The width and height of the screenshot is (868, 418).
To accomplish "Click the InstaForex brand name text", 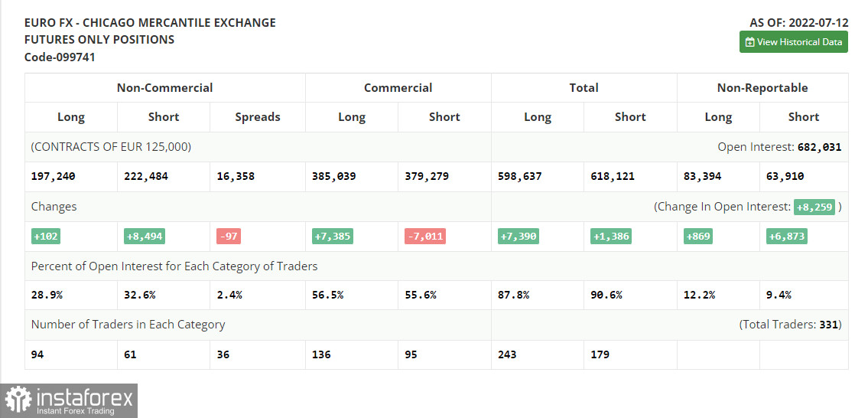I will tap(83, 397).
